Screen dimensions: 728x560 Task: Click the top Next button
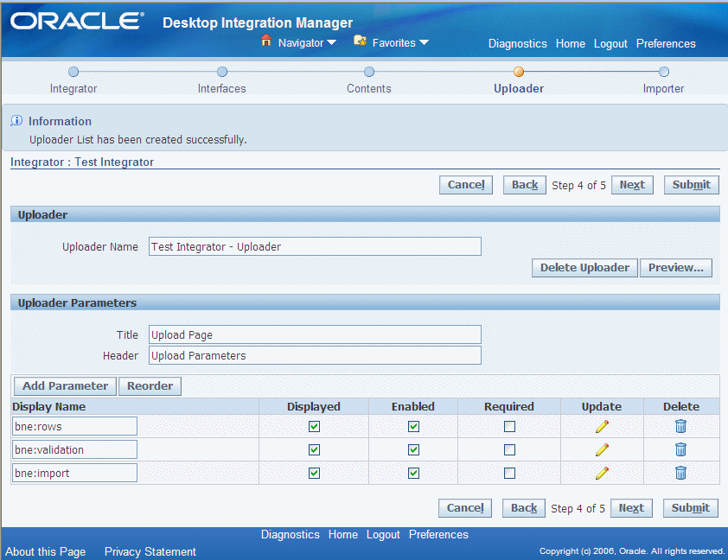pos(632,185)
